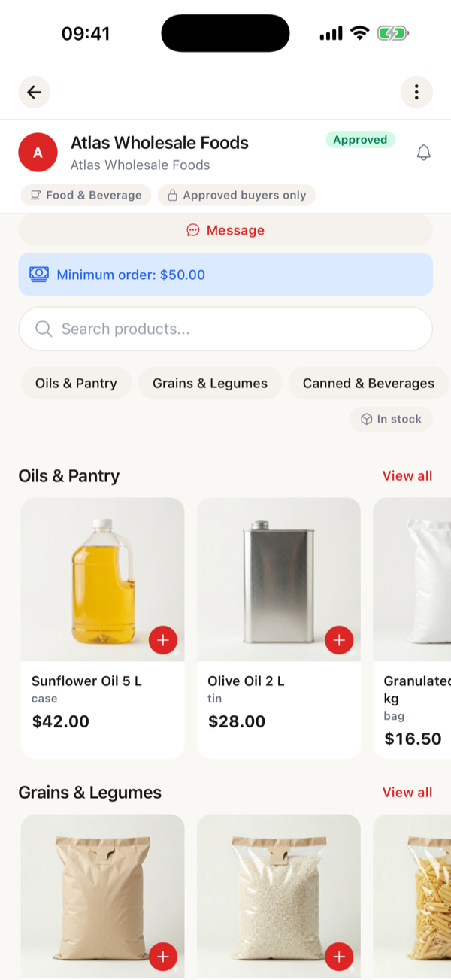
Task: Tap the notification bell icon
Action: tap(424, 153)
